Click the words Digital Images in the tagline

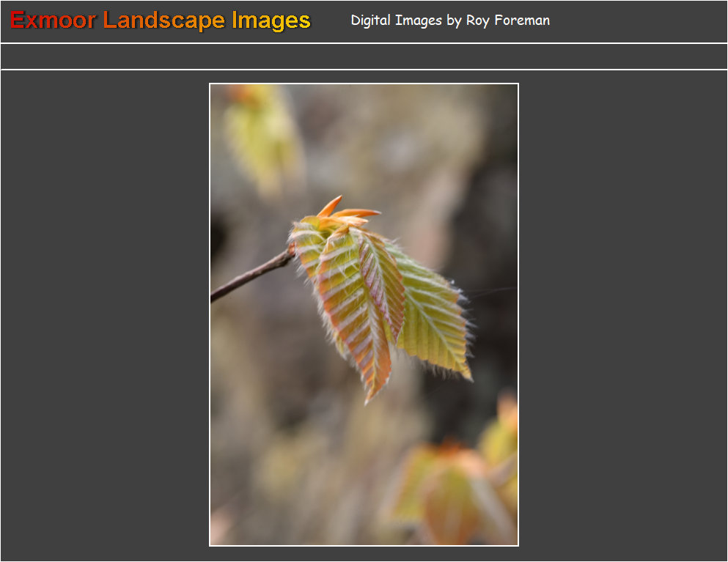(x=396, y=21)
